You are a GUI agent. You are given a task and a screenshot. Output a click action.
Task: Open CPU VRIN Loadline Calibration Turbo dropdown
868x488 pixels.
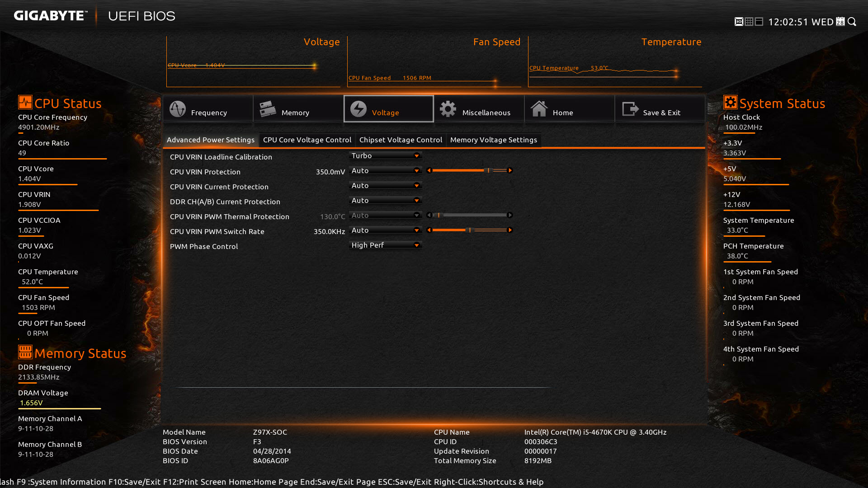tap(386, 156)
